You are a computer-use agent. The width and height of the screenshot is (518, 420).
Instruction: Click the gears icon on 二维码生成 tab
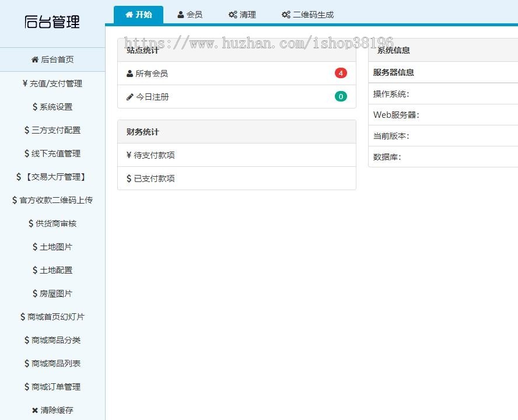(286, 15)
